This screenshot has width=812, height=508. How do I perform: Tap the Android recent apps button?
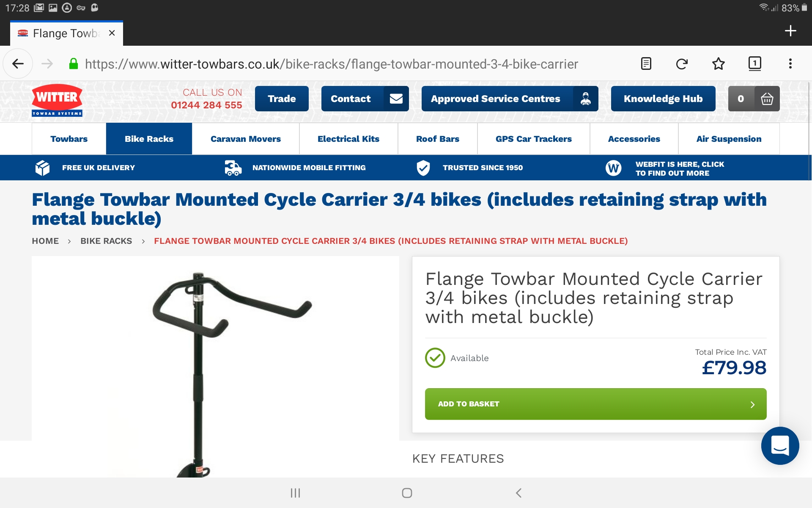pyautogui.click(x=295, y=493)
